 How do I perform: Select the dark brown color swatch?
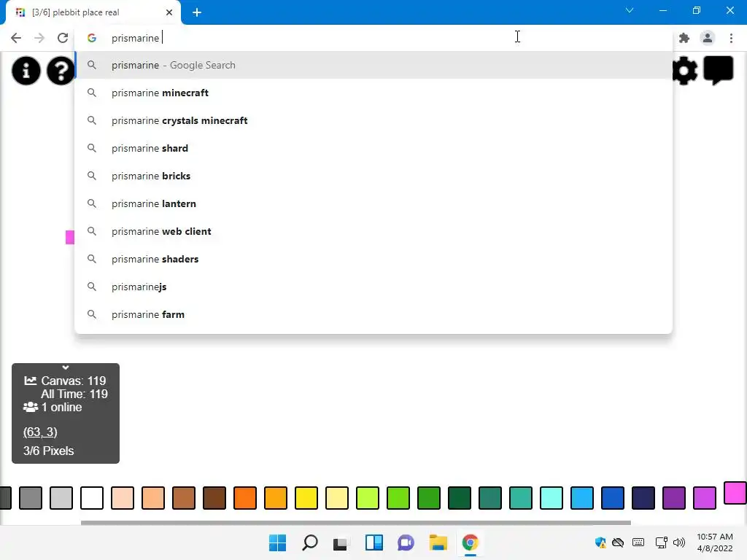click(x=214, y=498)
